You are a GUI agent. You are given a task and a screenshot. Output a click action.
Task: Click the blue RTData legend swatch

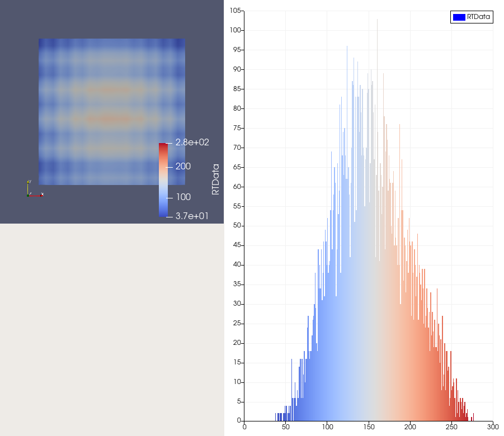[458, 17]
